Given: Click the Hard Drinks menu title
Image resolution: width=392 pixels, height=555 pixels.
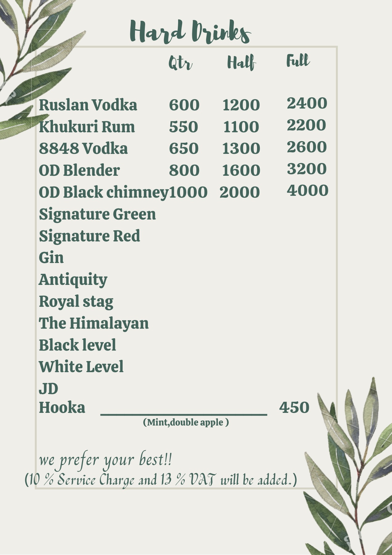Looking at the screenshot, I should click(x=190, y=32).
